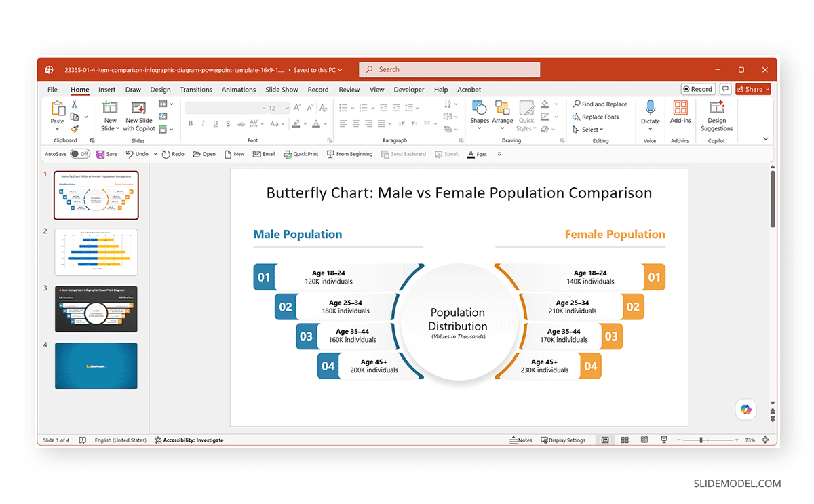This screenshot has height=504, width=814.
Task: Open the File tab
Action: (x=52, y=90)
